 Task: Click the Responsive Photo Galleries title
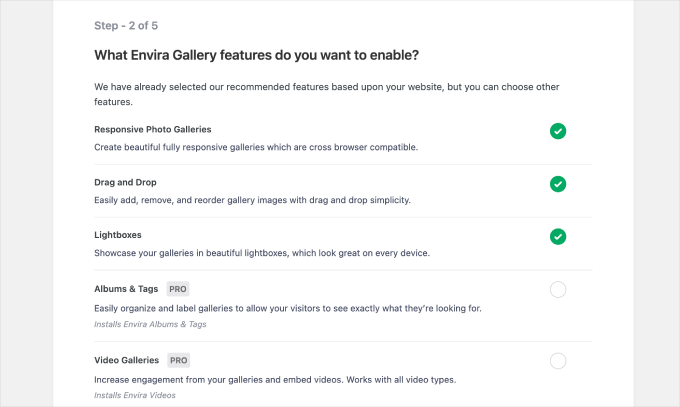tap(152, 129)
